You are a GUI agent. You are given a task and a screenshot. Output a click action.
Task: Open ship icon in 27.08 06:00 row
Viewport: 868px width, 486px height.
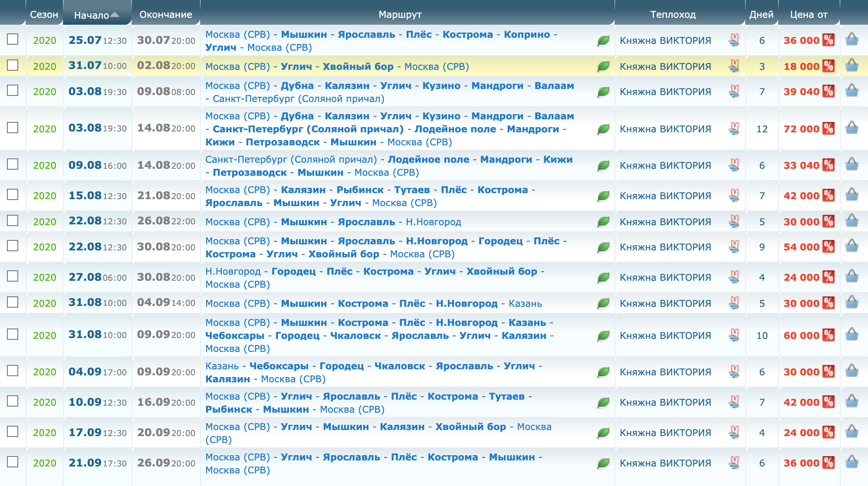(x=734, y=277)
